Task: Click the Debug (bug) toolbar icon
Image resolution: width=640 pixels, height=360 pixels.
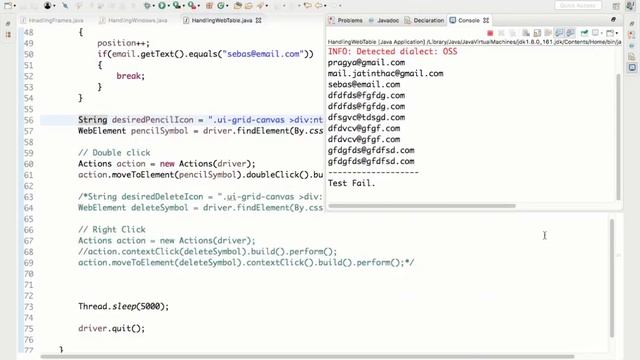Action: [147, 6]
